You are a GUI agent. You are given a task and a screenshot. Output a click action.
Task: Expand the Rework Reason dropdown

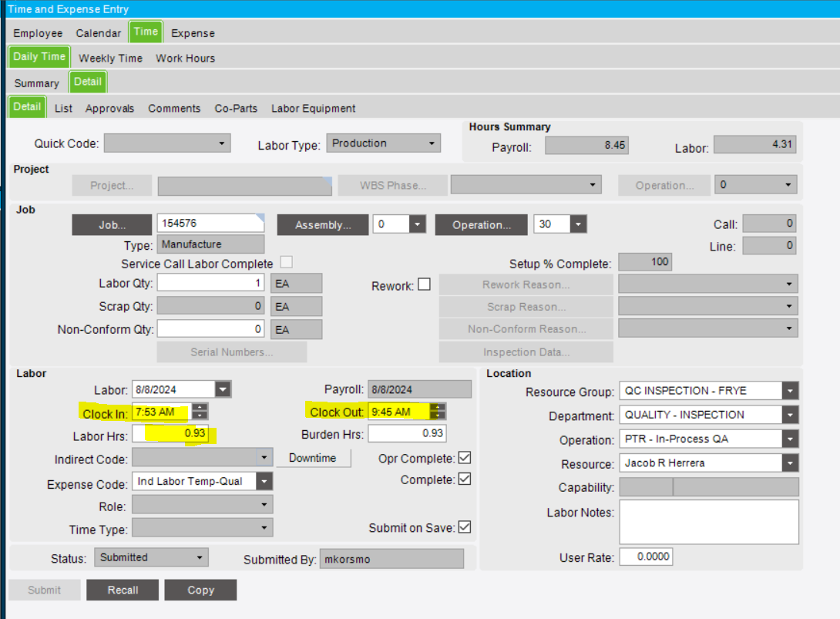[x=789, y=284]
